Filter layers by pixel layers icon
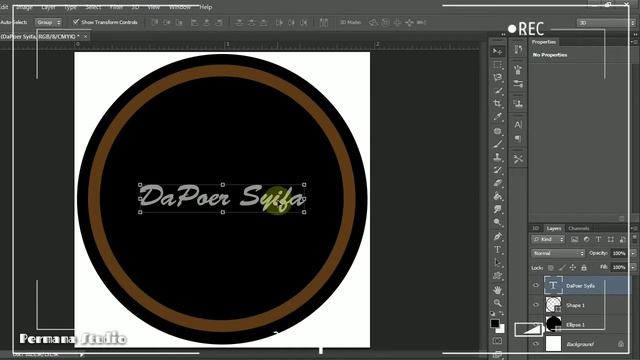The width and height of the screenshot is (640, 360). (x=574, y=240)
